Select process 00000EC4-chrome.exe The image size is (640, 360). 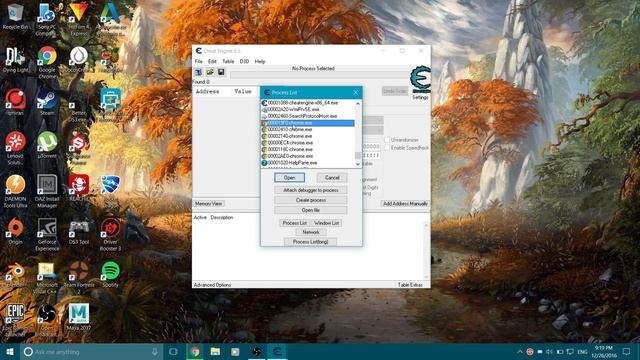pos(308,143)
